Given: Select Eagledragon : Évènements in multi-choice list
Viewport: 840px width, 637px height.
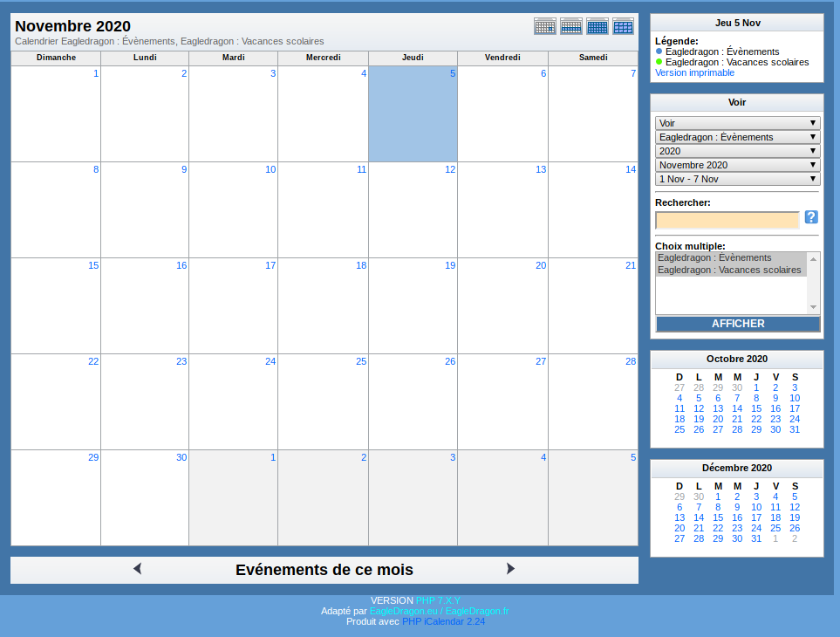Looking at the screenshot, I should pos(714,258).
